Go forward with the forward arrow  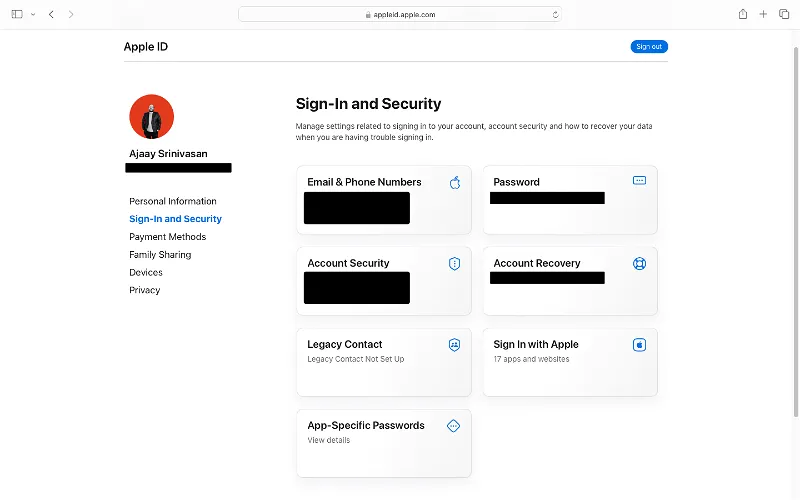click(71, 14)
